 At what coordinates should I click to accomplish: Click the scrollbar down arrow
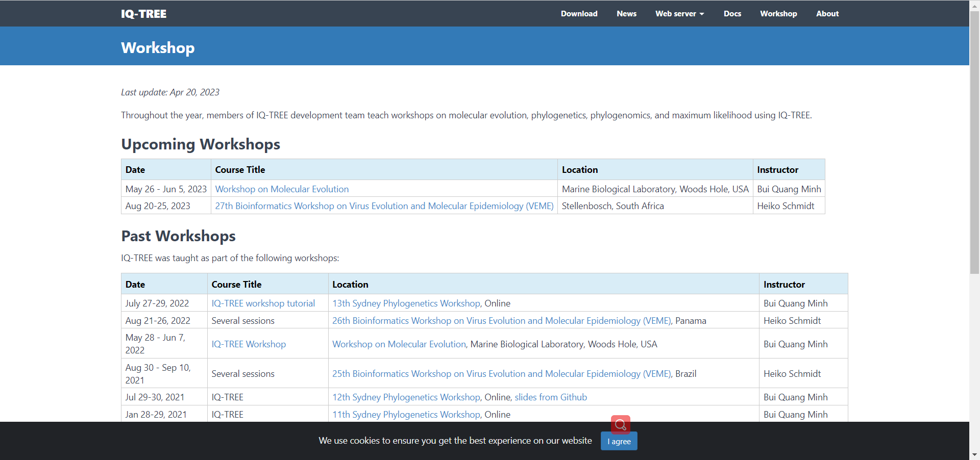pyautogui.click(x=974, y=454)
